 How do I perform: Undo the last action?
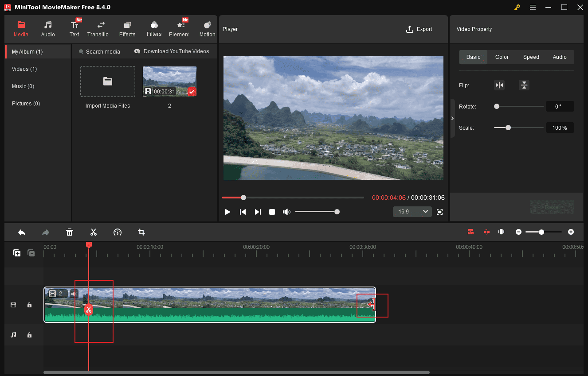click(x=22, y=232)
